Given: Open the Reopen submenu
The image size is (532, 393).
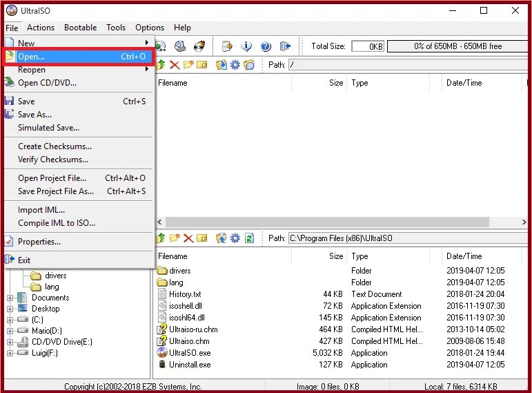Looking at the screenshot, I should 79,69.
